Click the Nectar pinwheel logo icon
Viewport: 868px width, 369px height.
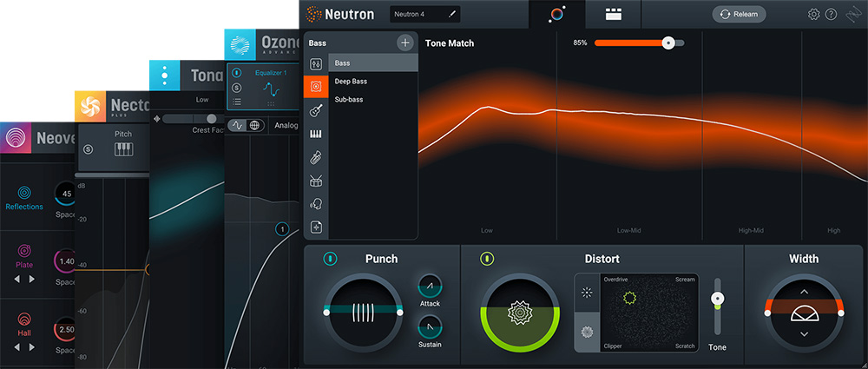tap(89, 107)
